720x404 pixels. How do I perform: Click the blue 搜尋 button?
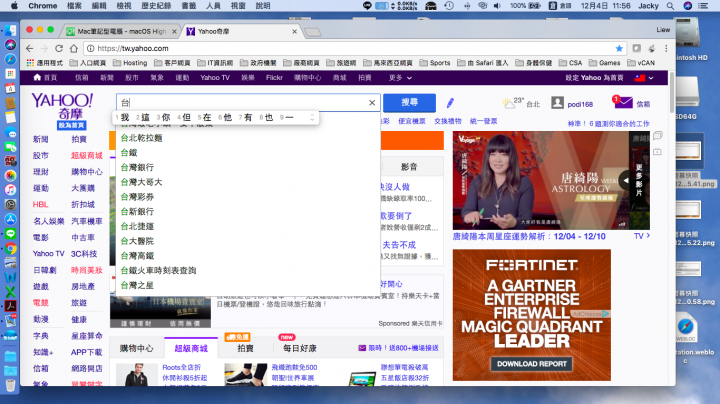[x=409, y=102]
